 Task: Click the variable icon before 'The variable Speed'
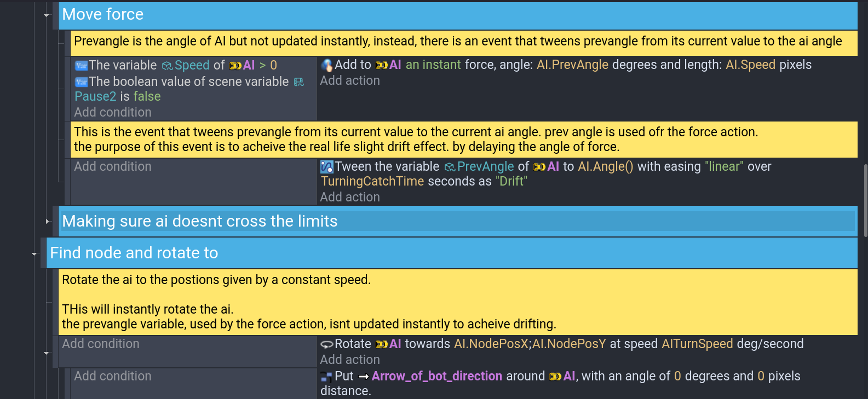(x=81, y=66)
